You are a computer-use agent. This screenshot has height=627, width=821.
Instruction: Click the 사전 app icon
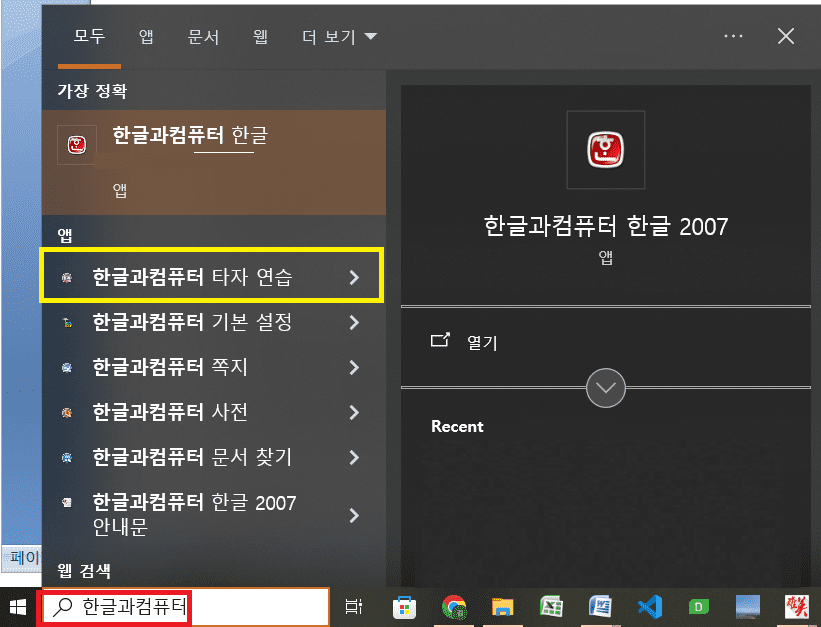tap(67, 413)
